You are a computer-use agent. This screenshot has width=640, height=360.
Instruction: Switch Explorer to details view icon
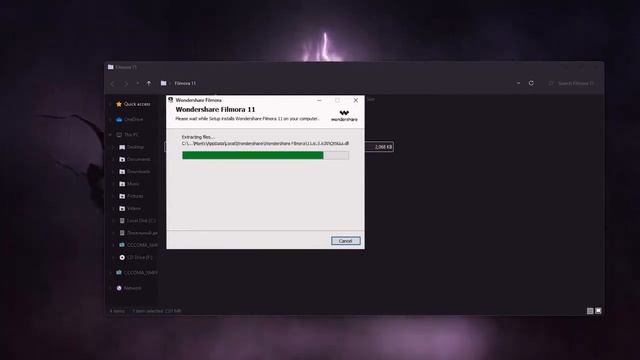click(x=590, y=311)
